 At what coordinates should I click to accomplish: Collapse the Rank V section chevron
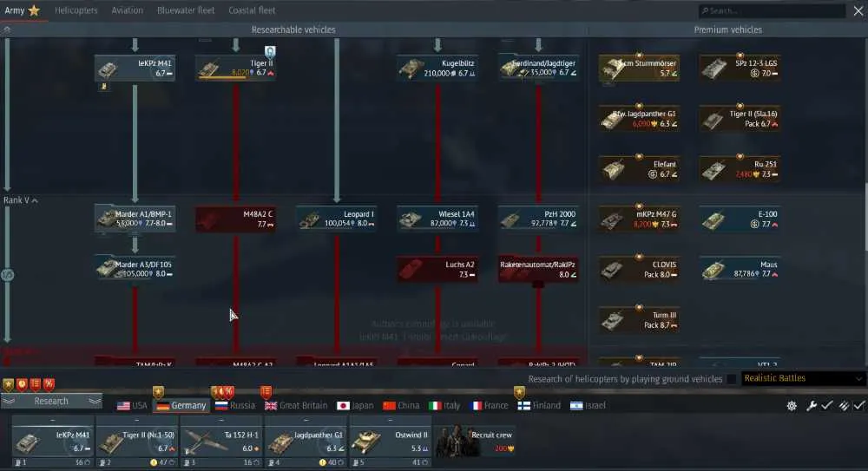pyautogui.click(x=35, y=200)
